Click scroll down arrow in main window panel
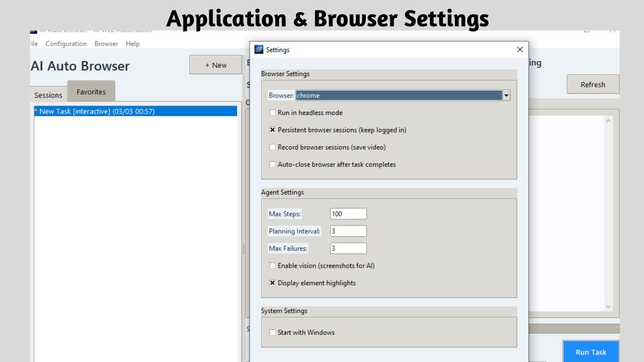The height and width of the screenshot is (362, 644). (x=608, y=307)
